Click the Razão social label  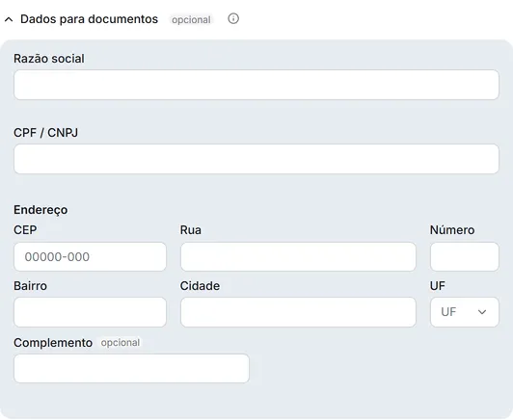49,59
